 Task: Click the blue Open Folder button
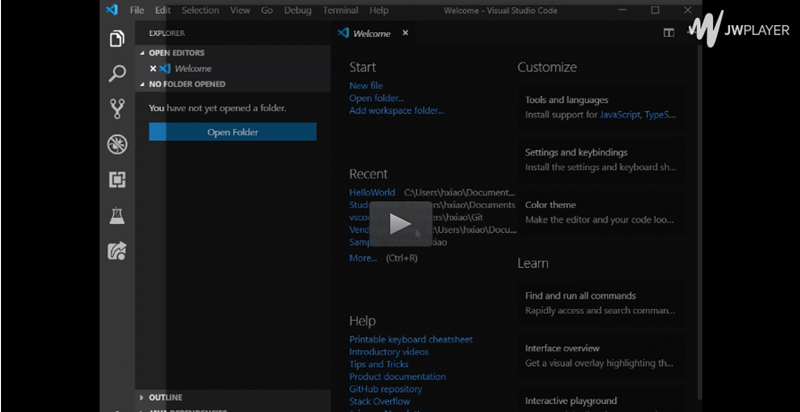pos(232,132)
